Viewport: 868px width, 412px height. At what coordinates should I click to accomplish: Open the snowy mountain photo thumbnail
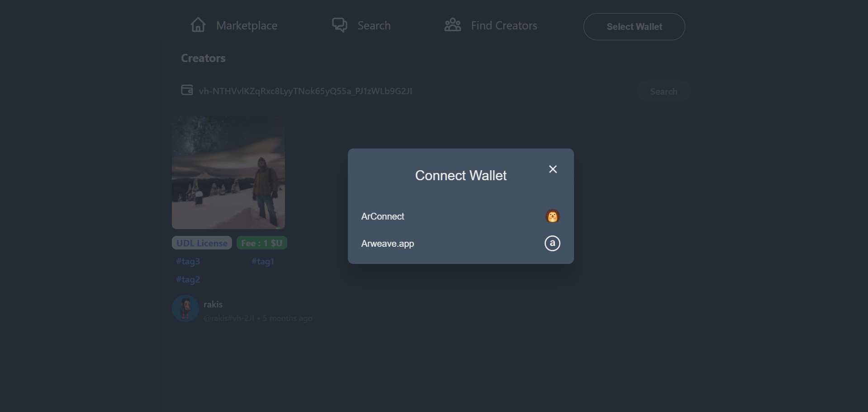(228, 172)
